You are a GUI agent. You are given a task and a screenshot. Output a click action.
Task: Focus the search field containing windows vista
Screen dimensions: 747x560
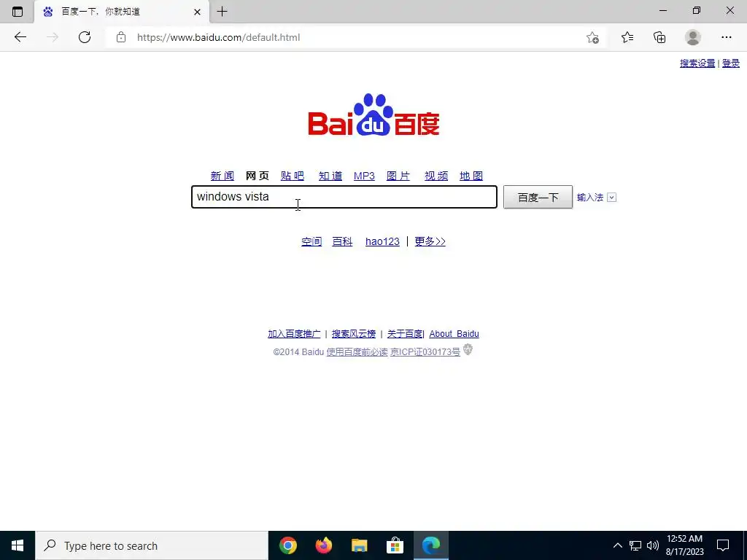coord(344,197)
